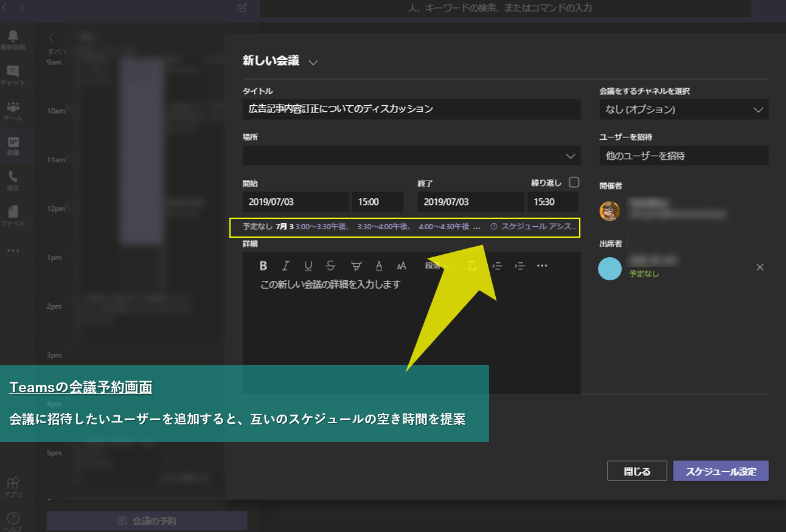Open the Chat (チャット) sidebar icon
Viewport: 786px width, 532px height.
13,75
